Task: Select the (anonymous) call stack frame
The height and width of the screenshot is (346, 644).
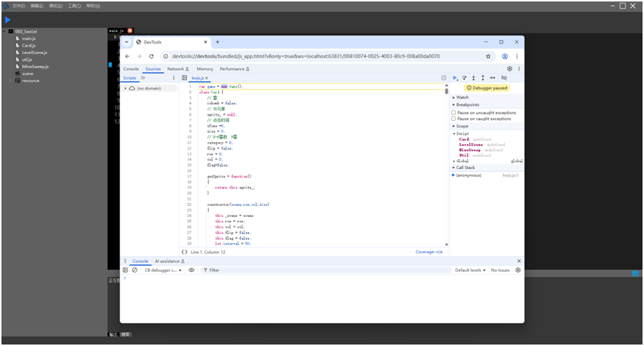Action: (x=486, y=176)
